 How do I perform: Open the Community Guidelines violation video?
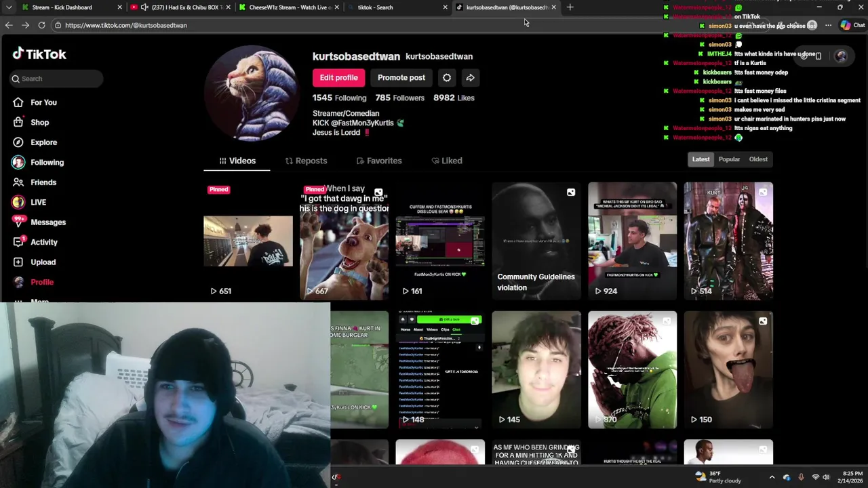536,241
